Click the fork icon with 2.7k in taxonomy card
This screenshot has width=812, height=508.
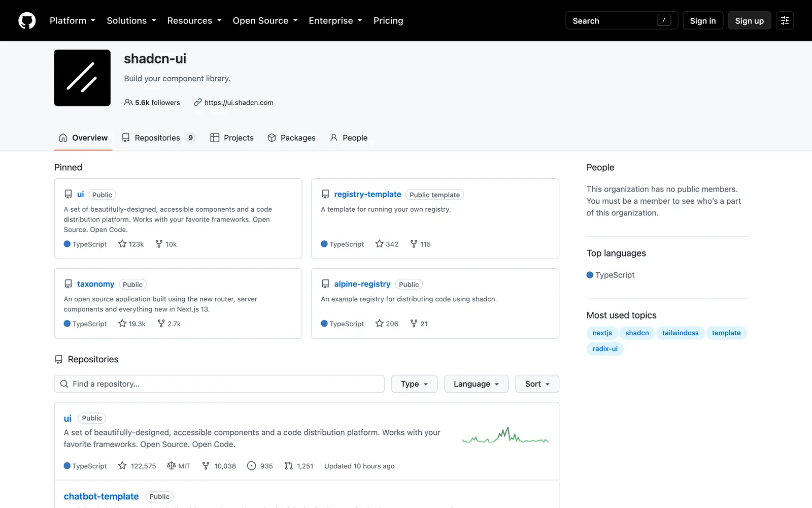click(x=161, y=324)
